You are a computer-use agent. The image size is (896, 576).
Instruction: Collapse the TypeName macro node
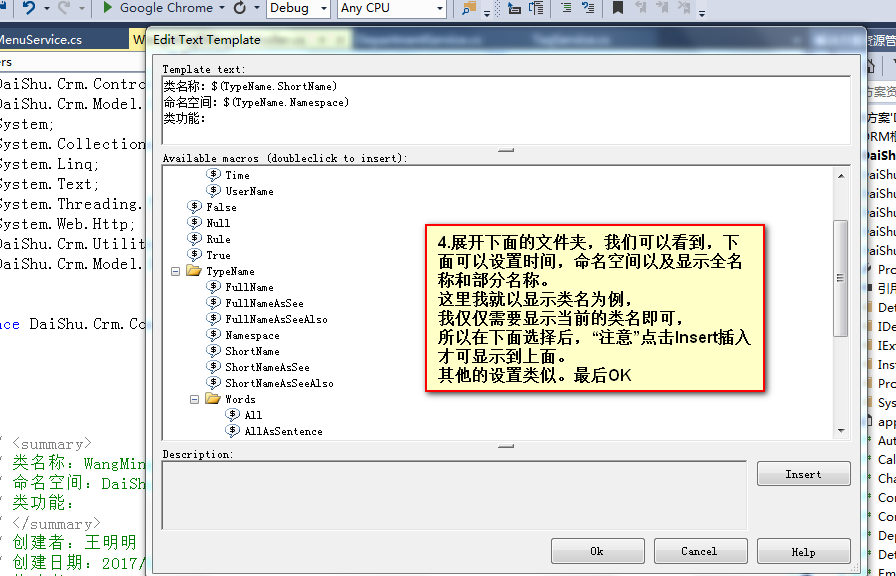click(173, 272)
